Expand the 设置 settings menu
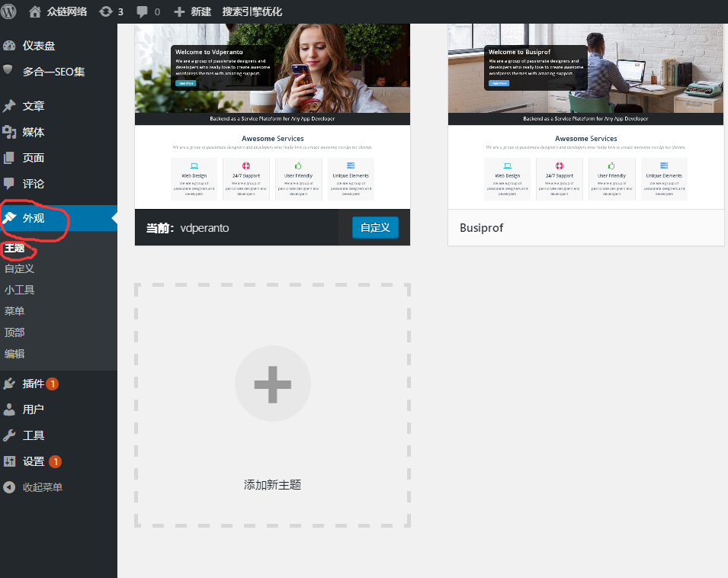 pyautogui.click(x=33, y=461)
